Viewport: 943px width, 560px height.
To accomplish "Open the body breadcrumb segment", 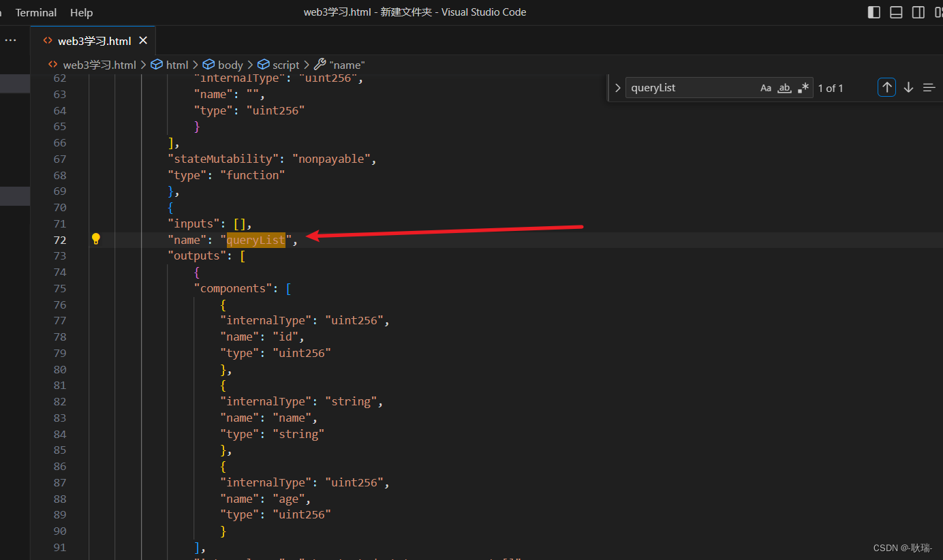I will point(230,65).
